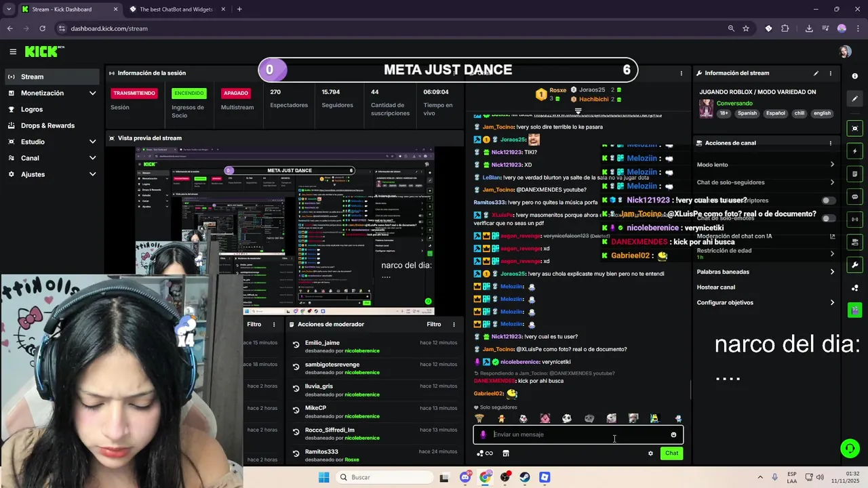Click the green support headset button
Viewport: 868px width, 488px height.
(x=850, y=449)
